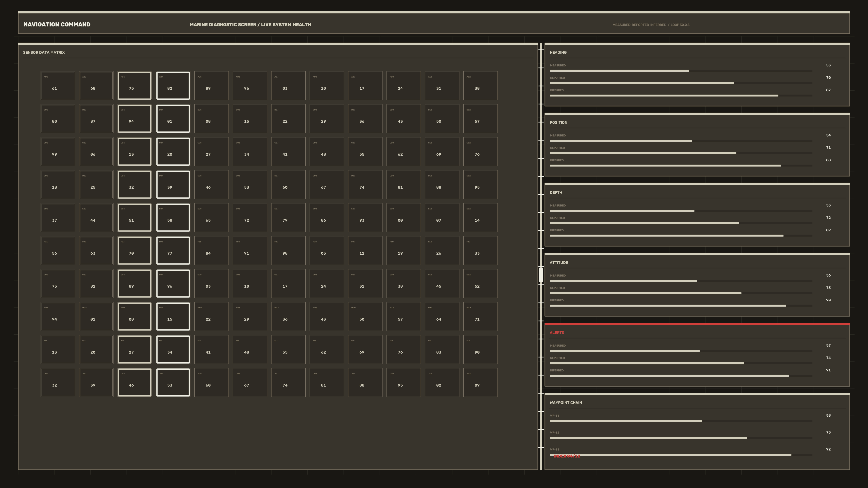The width and height of the screenshot is (868, 488).
Task: Adjust the WP-32 waypoint progress bar
Action: pos(681,438)
